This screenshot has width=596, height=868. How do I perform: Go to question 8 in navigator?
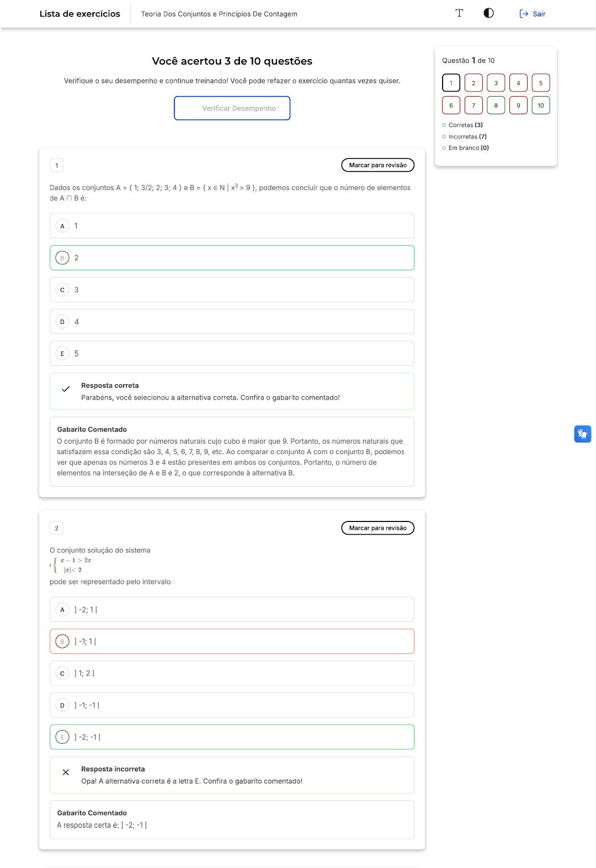click(496, 105)
